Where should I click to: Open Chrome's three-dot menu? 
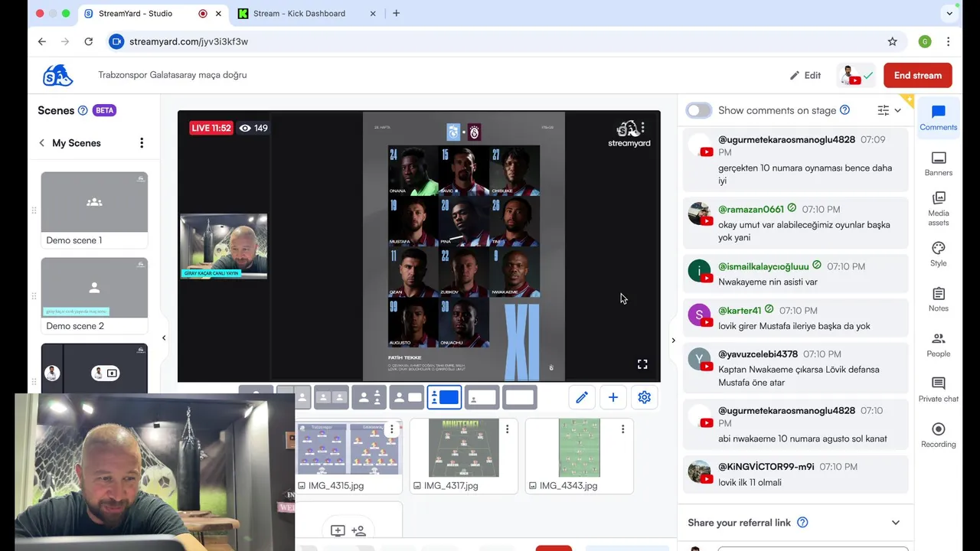948,41
